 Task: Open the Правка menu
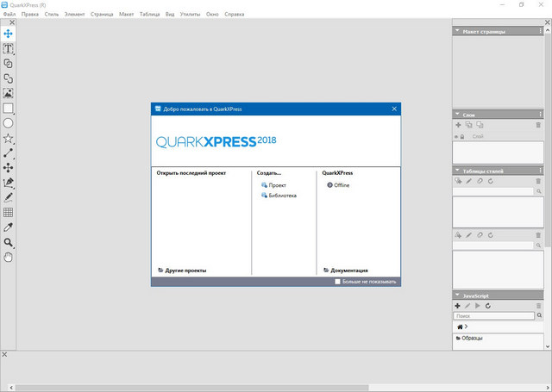pyautogui.click(x=30, y=15)
